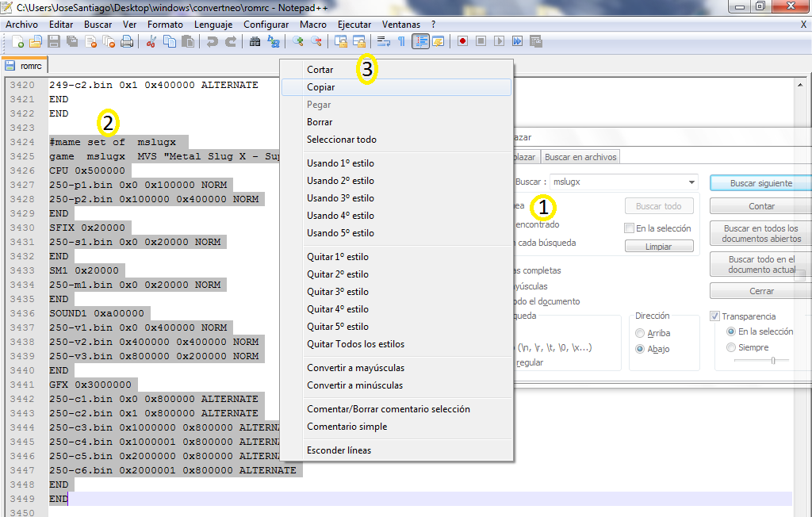Start macro recording with red dot icon
812x517 pixels.
pos(462,41)
